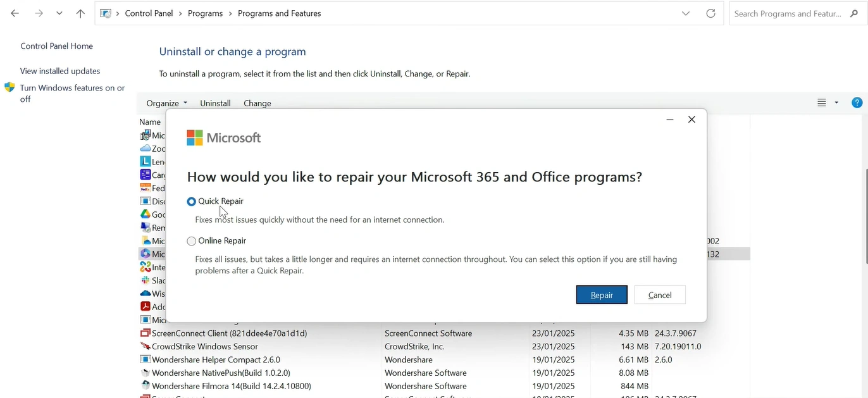Choose the Online Repair radio option
The width and height of the screenshot is (868, 398).
[192, 241]
